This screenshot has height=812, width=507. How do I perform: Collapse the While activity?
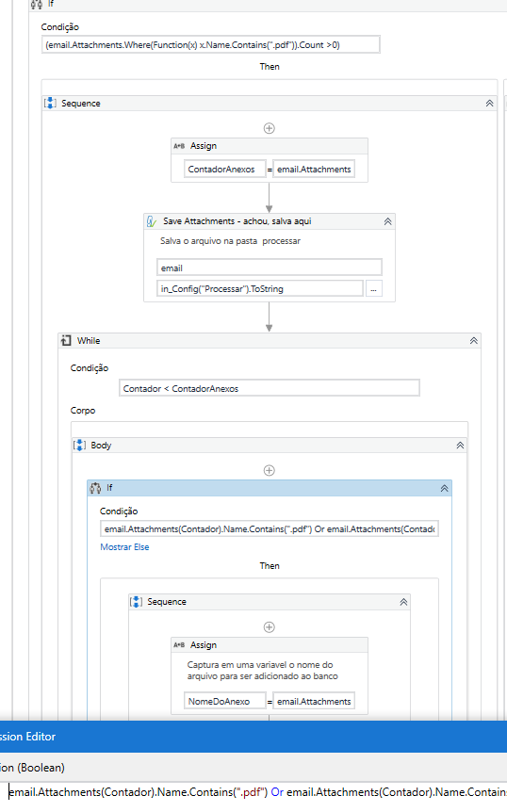point(473,341)
